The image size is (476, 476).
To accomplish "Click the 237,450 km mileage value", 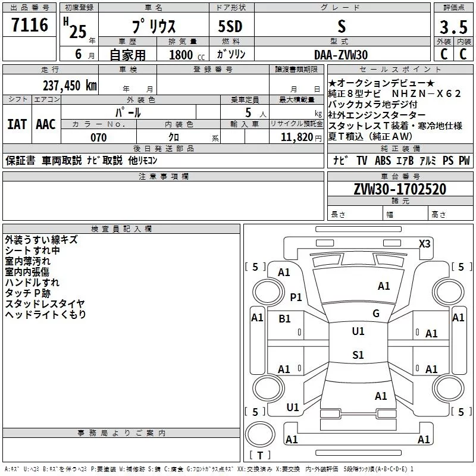I will (69, 85).
